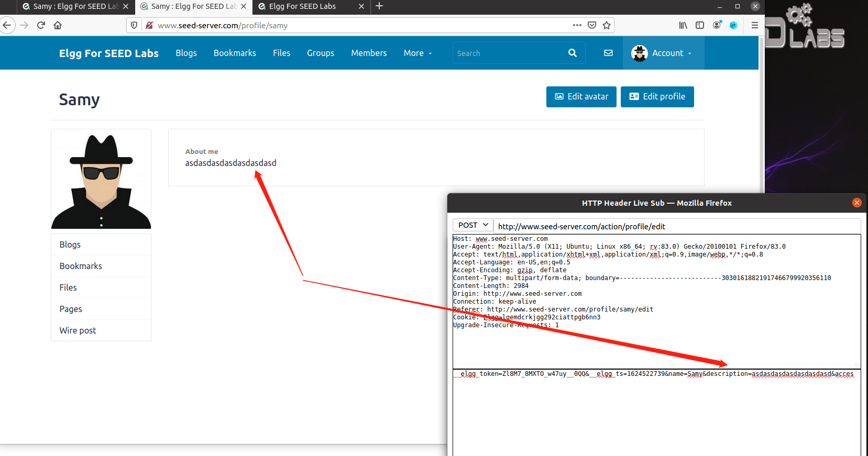This screenshot has height=456, width=868.
Task: Click the 'About me' label
Action: [x=202, y=151]
